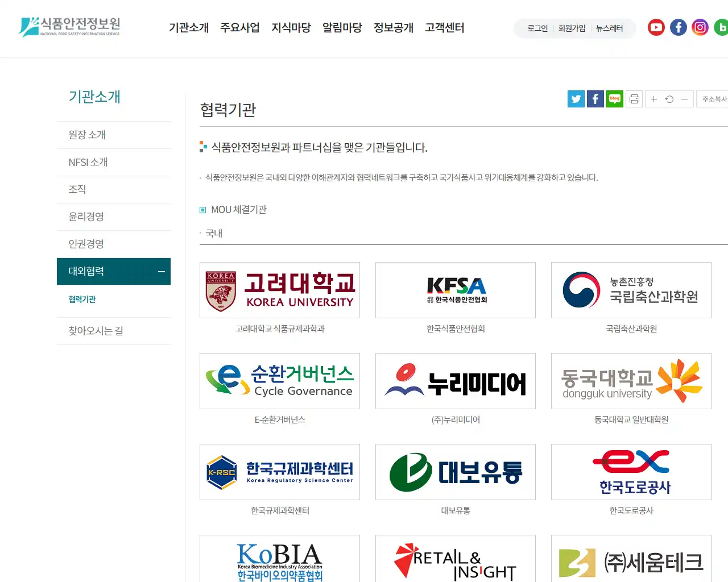Open 윤리경영 in sidebar
This screenshot has width=728, height=582.
pos(114,217)
